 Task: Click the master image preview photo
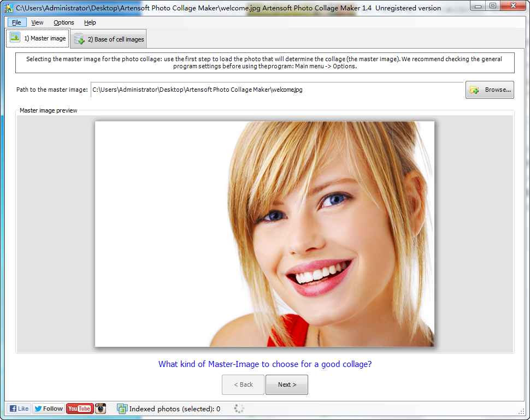[264, 234]
